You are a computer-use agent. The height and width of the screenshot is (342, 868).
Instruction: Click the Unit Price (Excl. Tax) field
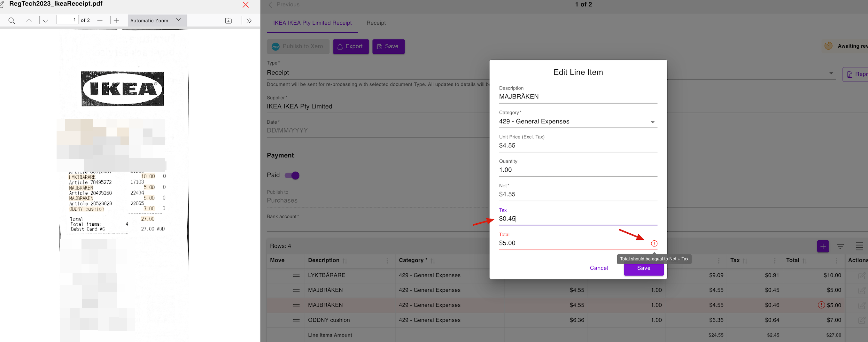[578, 145]
